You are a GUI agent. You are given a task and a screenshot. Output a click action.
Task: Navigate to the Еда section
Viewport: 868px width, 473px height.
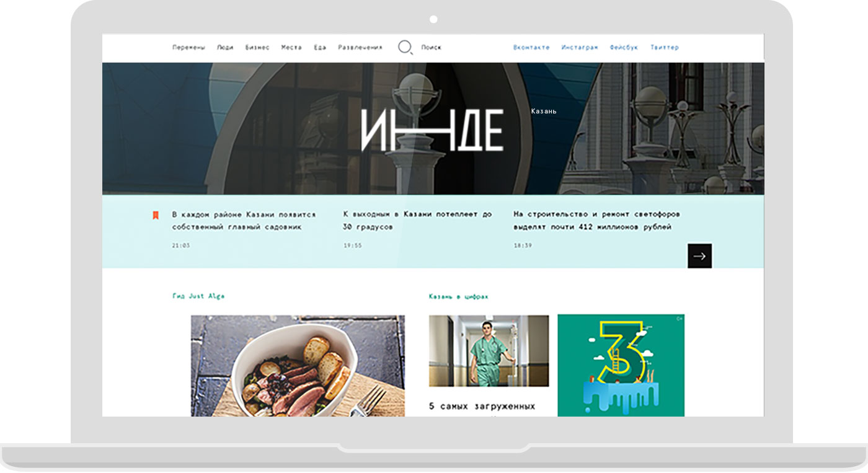tap(320, 47)
